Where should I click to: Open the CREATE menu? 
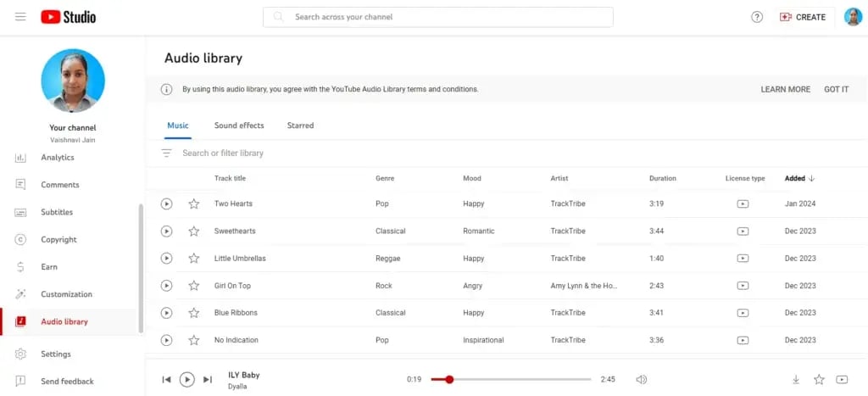click(804, 17)
